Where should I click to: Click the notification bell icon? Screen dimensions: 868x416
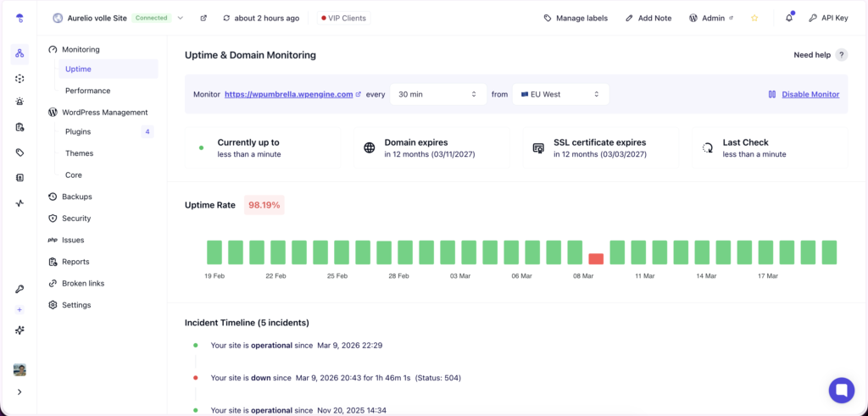coord(789,18)
